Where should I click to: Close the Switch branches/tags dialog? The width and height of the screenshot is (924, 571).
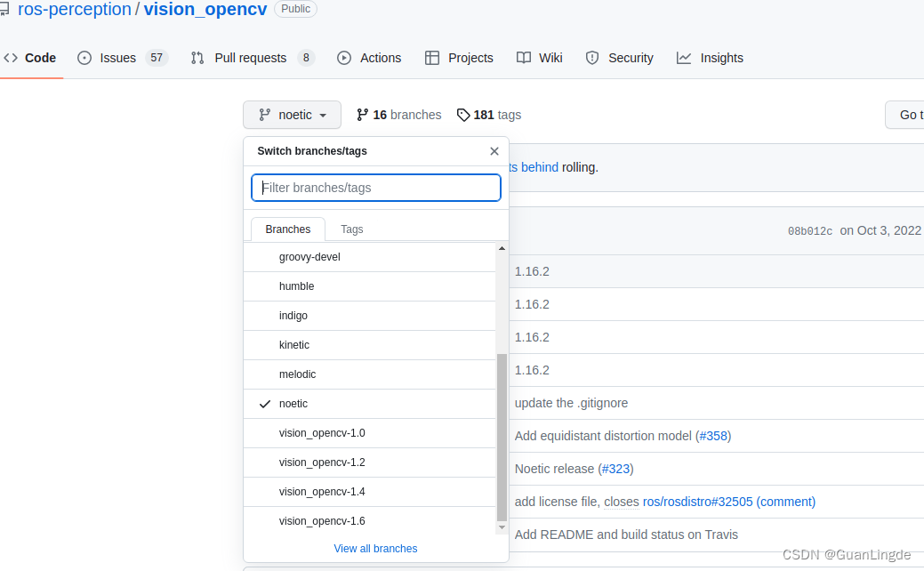(x=494, y=150)
